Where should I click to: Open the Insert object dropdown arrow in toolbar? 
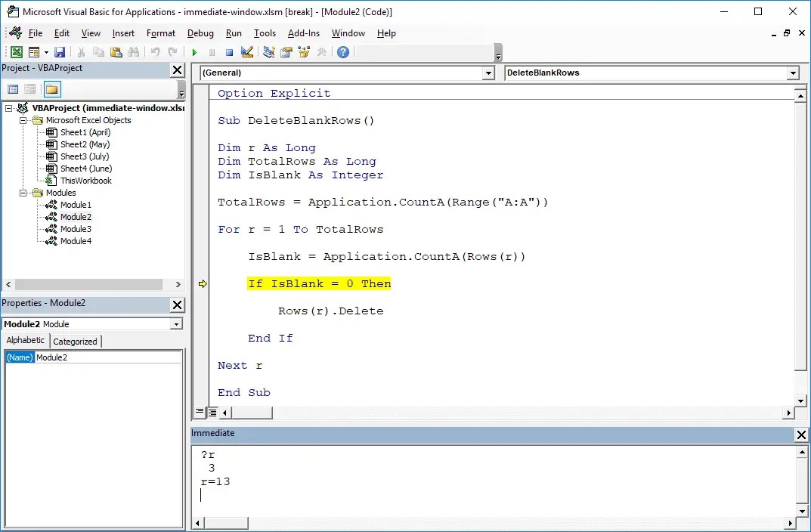pos(46,51)
